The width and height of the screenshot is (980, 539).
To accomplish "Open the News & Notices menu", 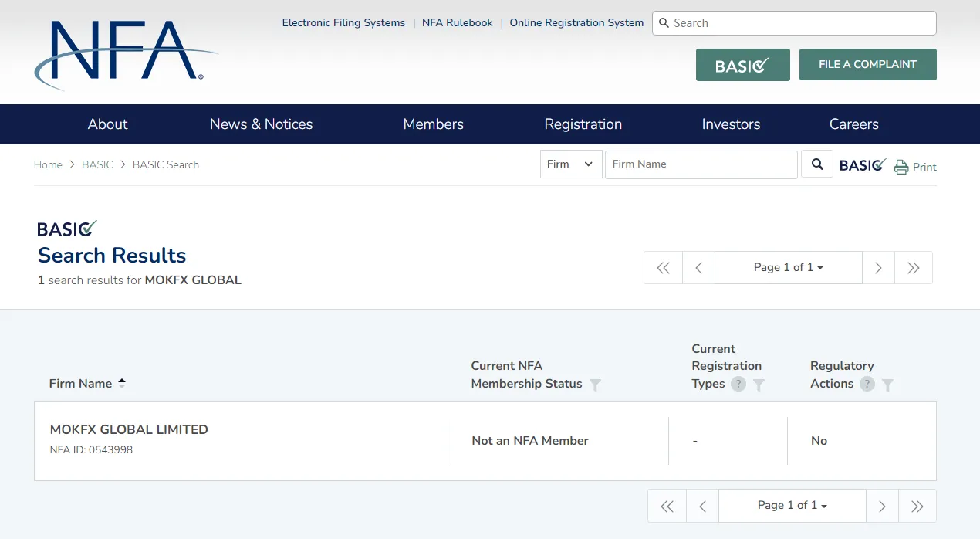I will pyautogui.click(x=262, y=124).
